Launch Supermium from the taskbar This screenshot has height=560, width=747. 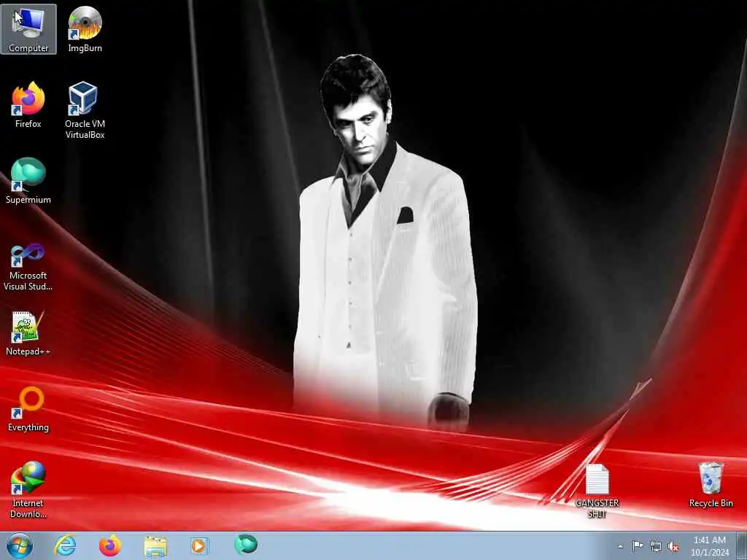(245, 545)
